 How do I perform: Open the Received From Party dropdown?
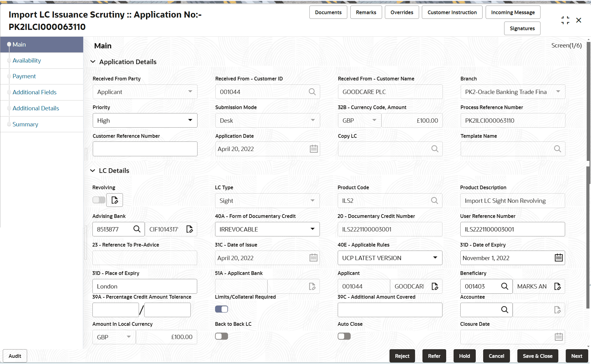pos(145,92)
